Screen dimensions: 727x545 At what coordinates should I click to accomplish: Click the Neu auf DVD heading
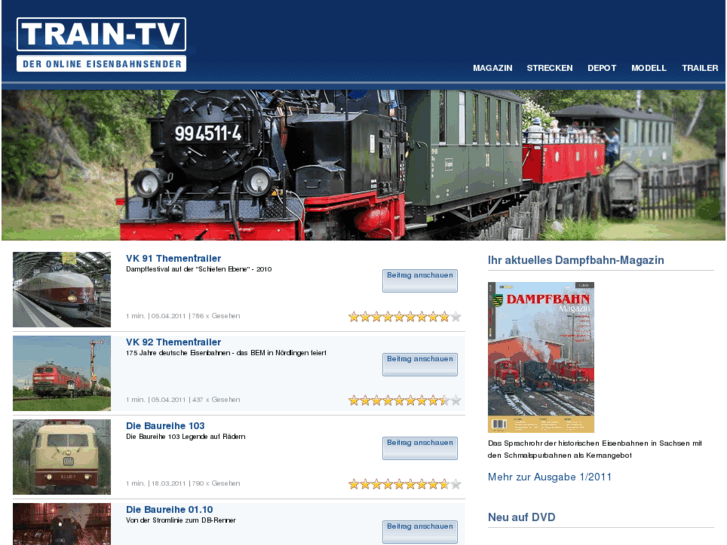[522, 517]
